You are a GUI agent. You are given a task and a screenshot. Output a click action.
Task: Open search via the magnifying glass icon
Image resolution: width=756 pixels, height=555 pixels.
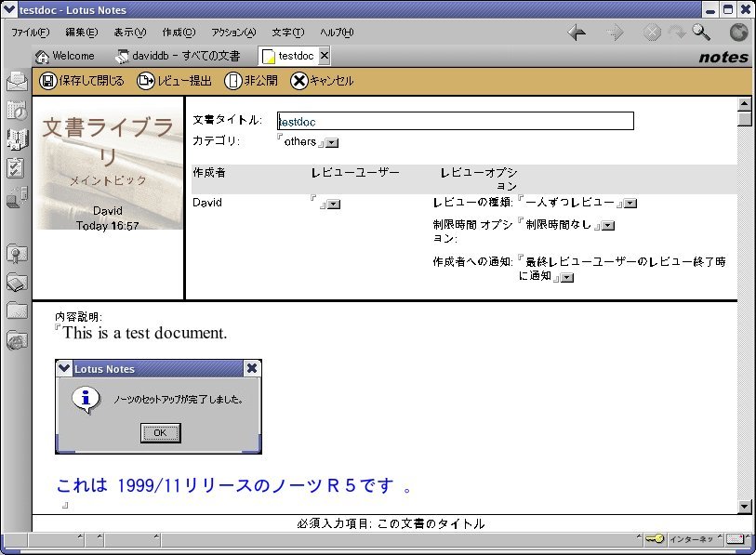click(x=701, y=33)
